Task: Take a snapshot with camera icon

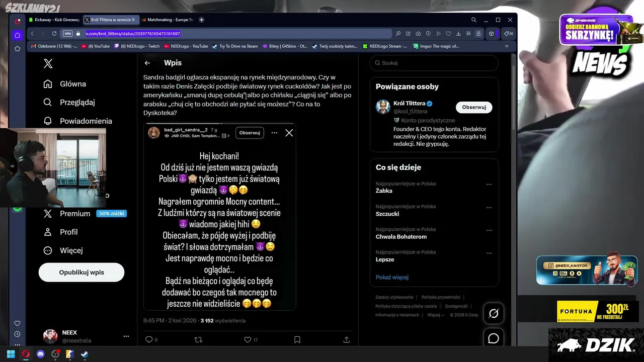Action: pyautogui.click(x=418, y=34)
